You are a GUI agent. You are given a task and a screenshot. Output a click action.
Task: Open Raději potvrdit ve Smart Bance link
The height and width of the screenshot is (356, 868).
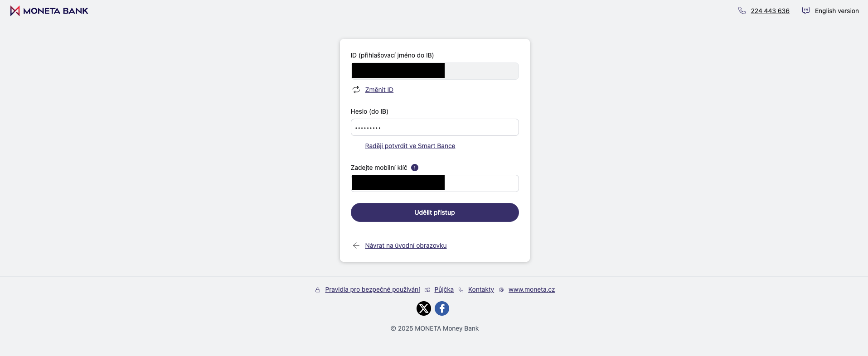pyautogui.click(x=410, y=146)
